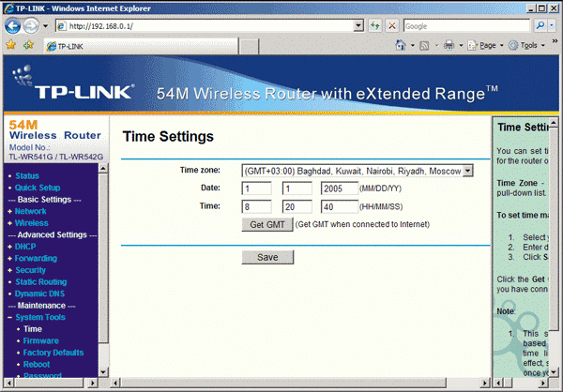The height and width of the screenshot is (392, 563).
Task: Click the Print icon
Action: coord(449,45)
